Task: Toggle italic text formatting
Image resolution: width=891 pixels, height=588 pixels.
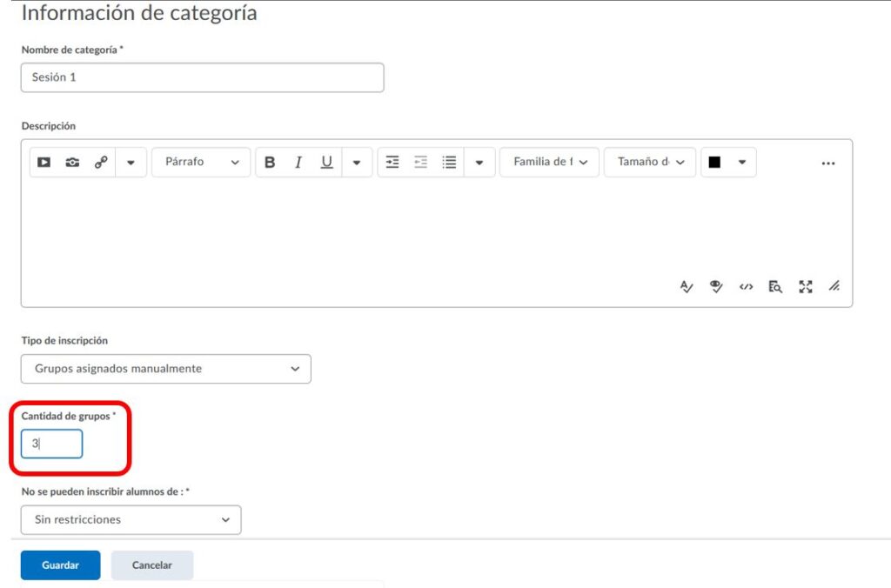Action: pyautogui.click(x=298, y=163)
